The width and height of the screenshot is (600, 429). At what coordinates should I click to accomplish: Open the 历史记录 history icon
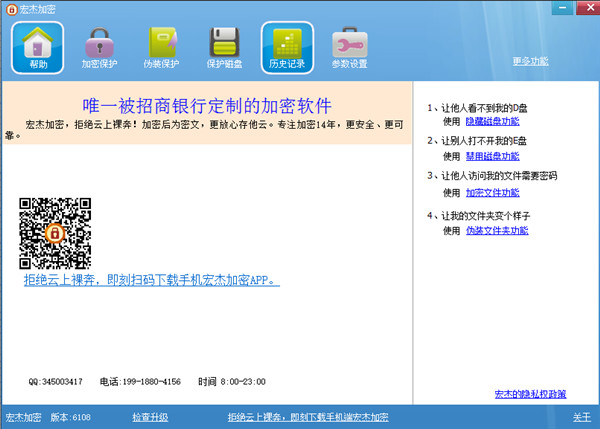(x=287, y=48)
